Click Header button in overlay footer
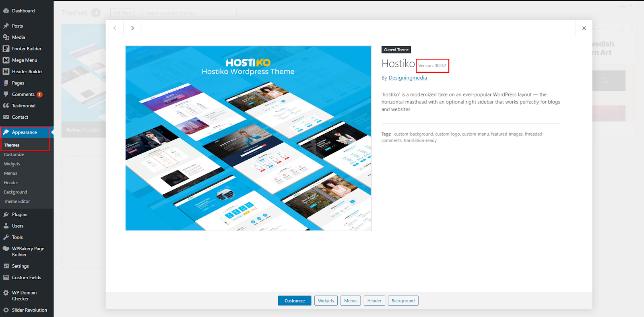The width and height of the screenshot is (644, 317). point(374,301)
